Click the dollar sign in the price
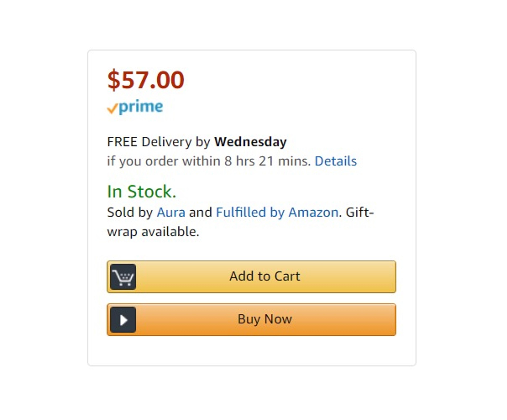 (114, 80)
